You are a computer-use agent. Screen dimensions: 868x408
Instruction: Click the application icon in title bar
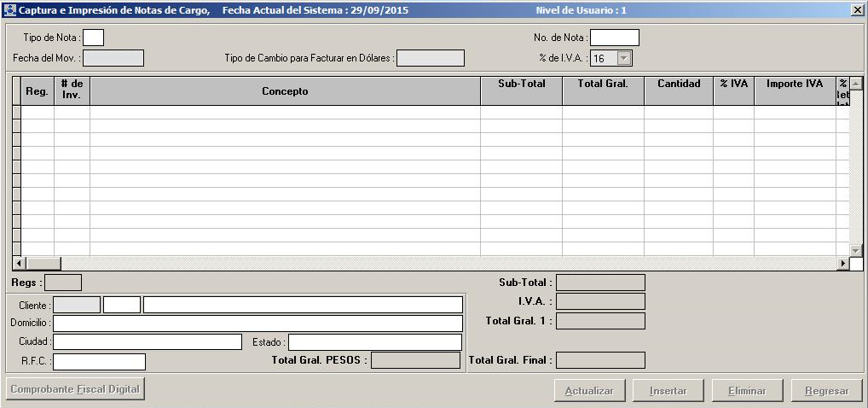(10, 9)
